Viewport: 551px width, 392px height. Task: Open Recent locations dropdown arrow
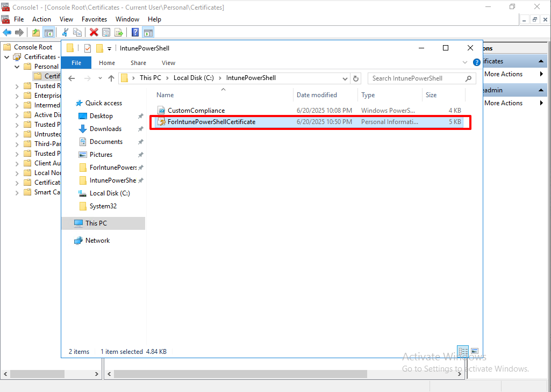click(100, 78)
